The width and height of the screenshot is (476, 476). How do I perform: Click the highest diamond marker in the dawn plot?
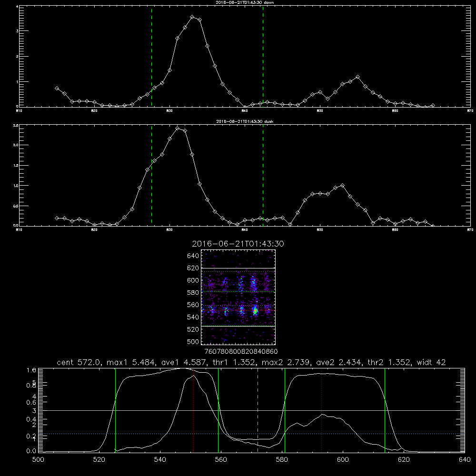[192, 17]
